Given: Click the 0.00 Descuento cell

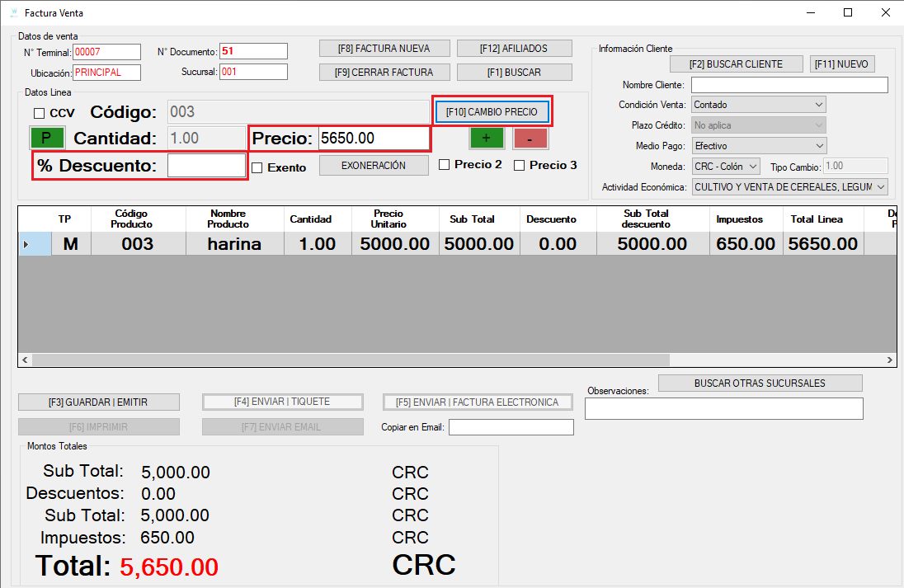Looking at the screenshot, I should tap(558, 244).
